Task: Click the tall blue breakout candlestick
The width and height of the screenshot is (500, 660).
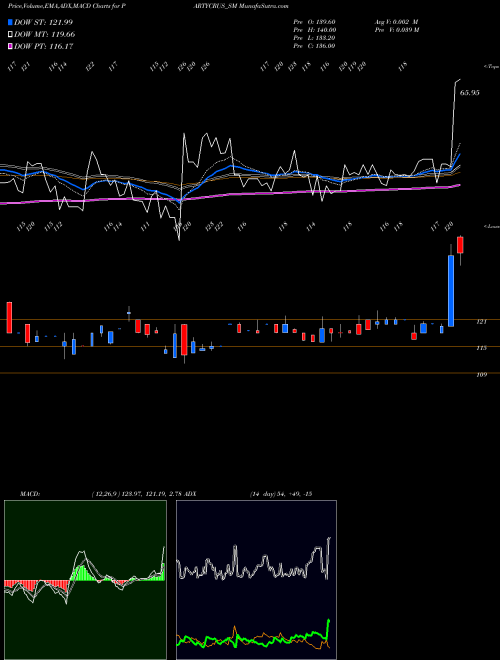Action: coord(451,291)
